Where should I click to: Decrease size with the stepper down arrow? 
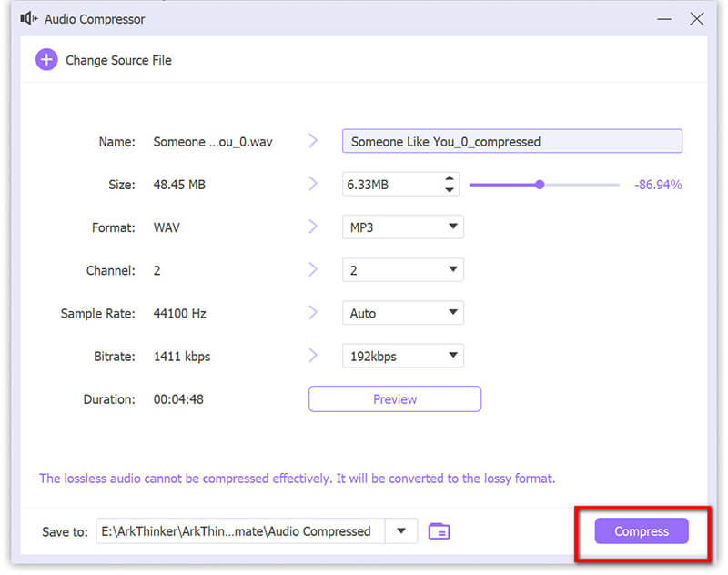[x=449, y=190]
